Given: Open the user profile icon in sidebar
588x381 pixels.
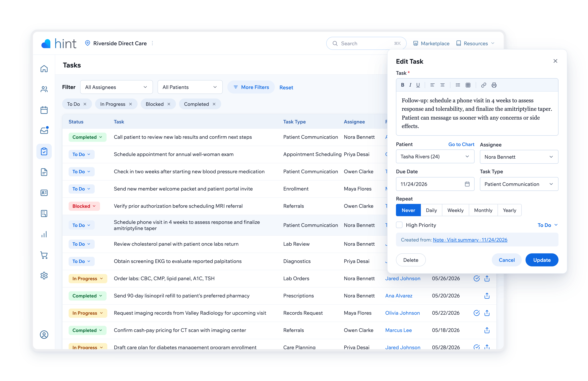Looking at the screenshot, I should pos(44,334).
